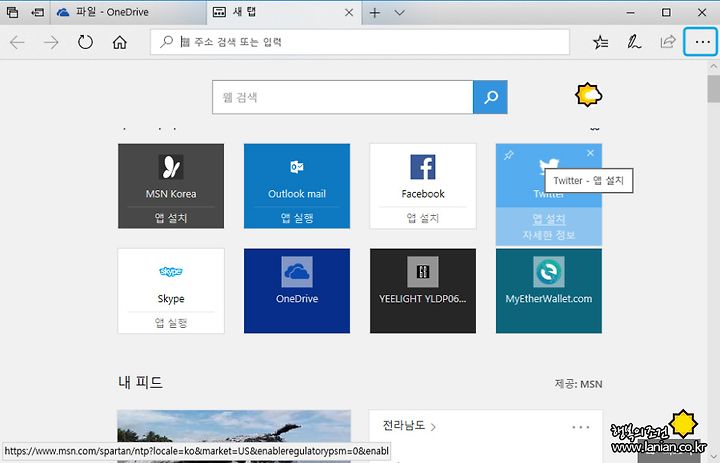
Task: Minimize the Edge window
Action: 631,12
